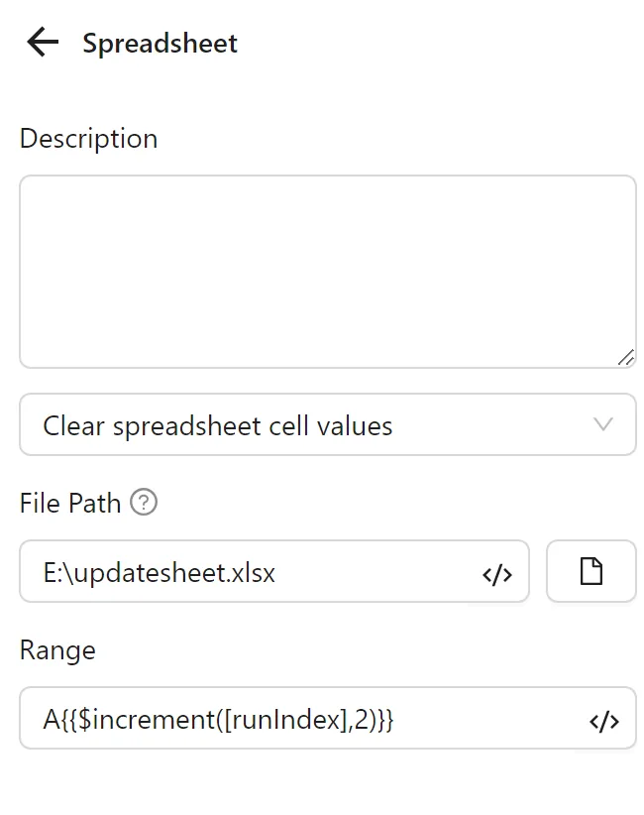Select the Description label
Screen dimensions: 644x815
pyautogui.click(x=88, y=139)
